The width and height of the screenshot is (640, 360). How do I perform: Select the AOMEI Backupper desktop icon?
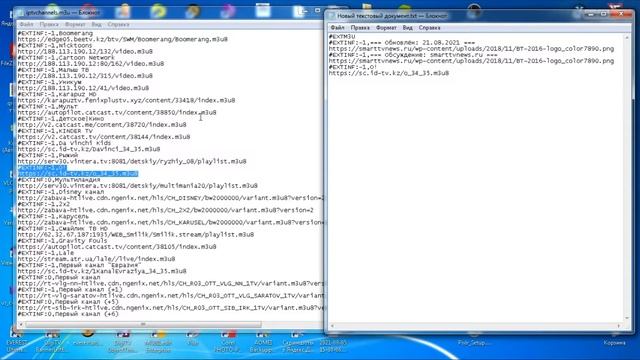(263, 342)
